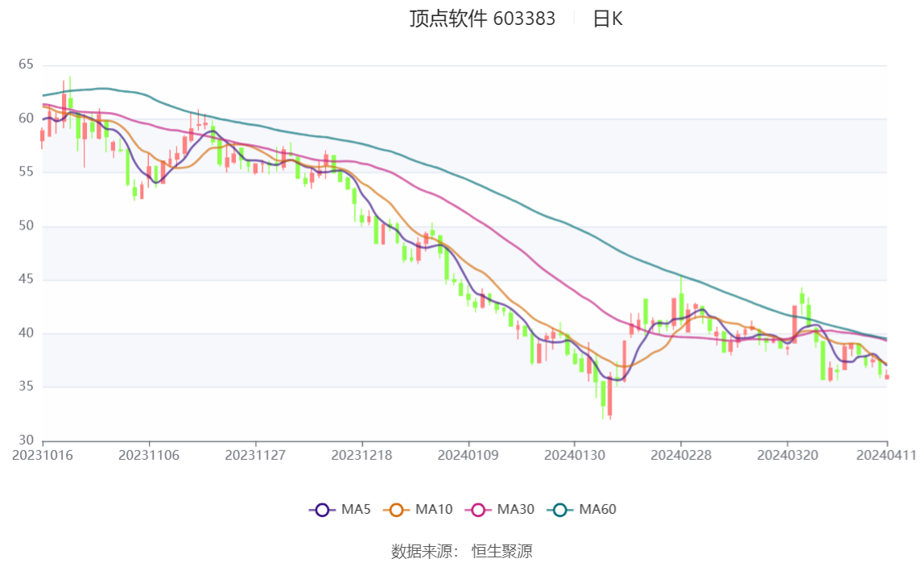Click the 65 price axis label
The image size is (924, 563).
pos(26,64)
